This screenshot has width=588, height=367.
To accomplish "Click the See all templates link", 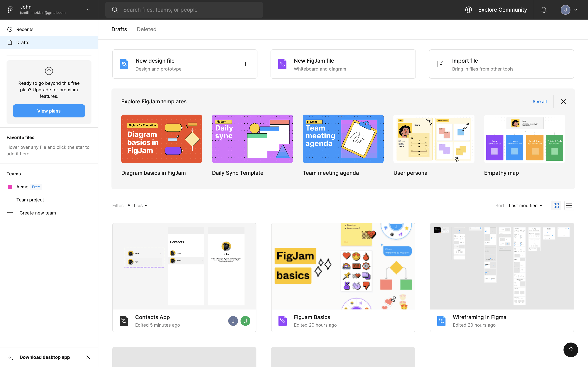I will pyautogui.click(x=539, y=102).
